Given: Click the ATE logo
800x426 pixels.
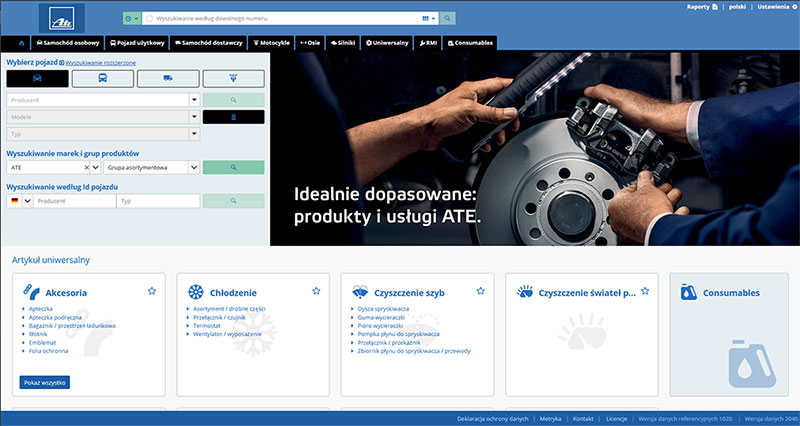Looking at the screenshot, I should coord(62,18).
